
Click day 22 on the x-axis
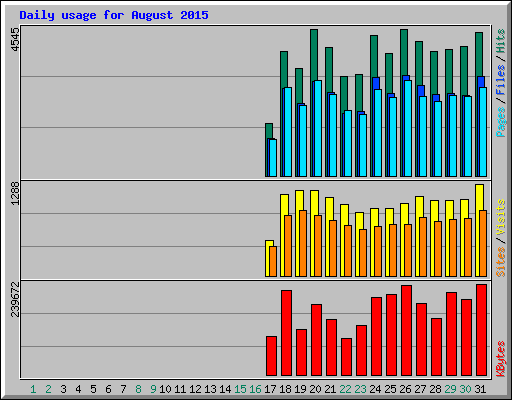345,389
